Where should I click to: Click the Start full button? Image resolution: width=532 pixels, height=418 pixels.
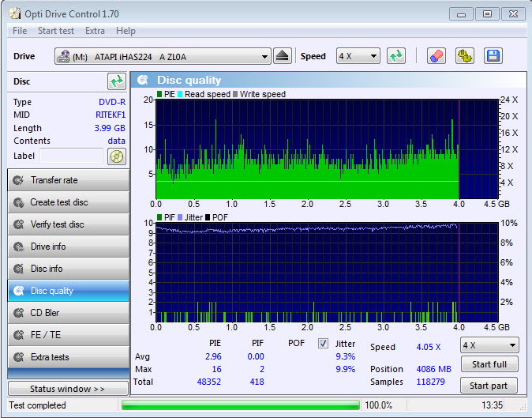[489, 364]
